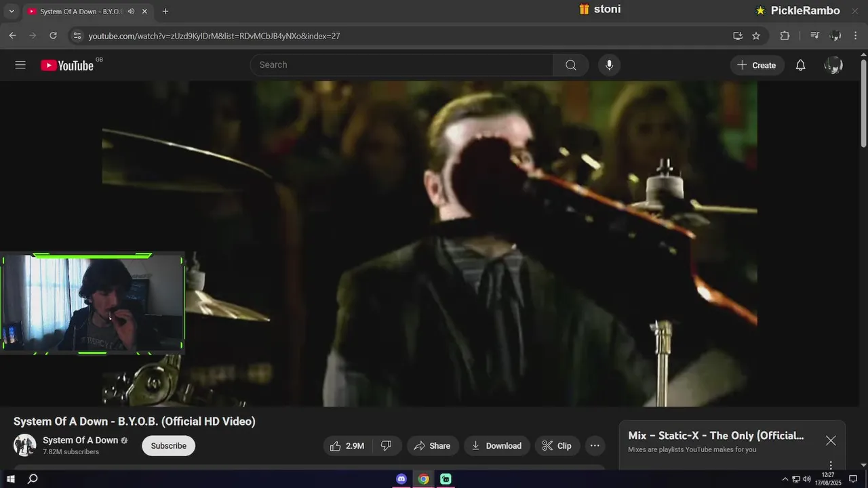868x488 pixels.
Task: Go back in the browser
Action: click(12, 35)
